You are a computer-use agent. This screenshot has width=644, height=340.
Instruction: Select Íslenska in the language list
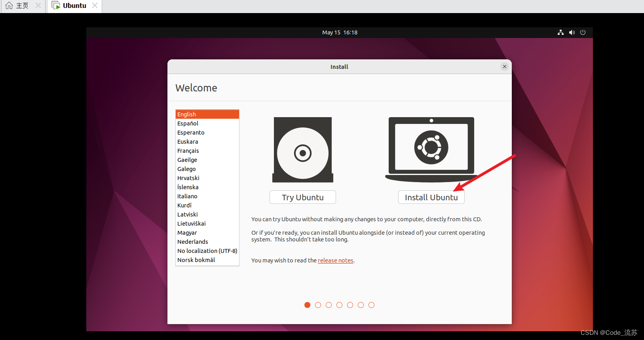(x=207, y=187)
